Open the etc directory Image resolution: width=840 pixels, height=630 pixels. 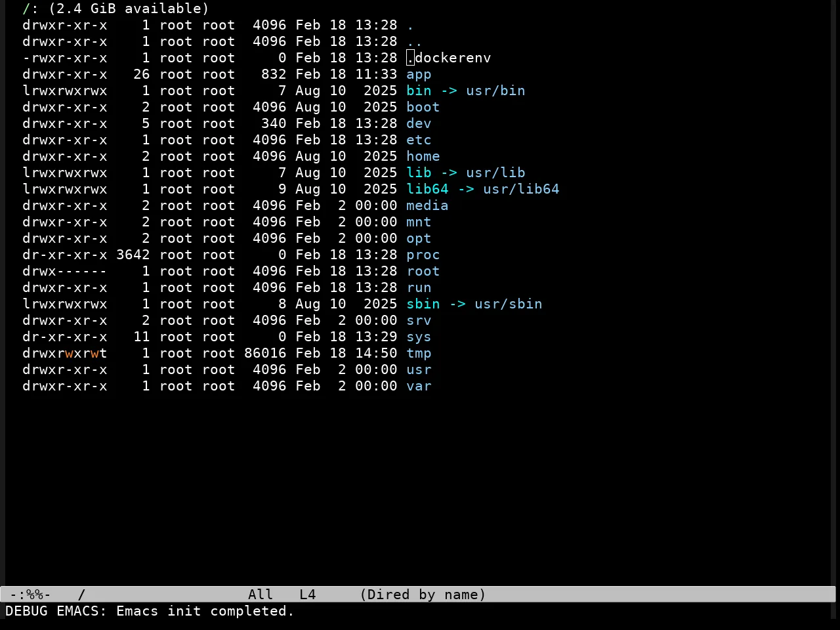[419, 140]
